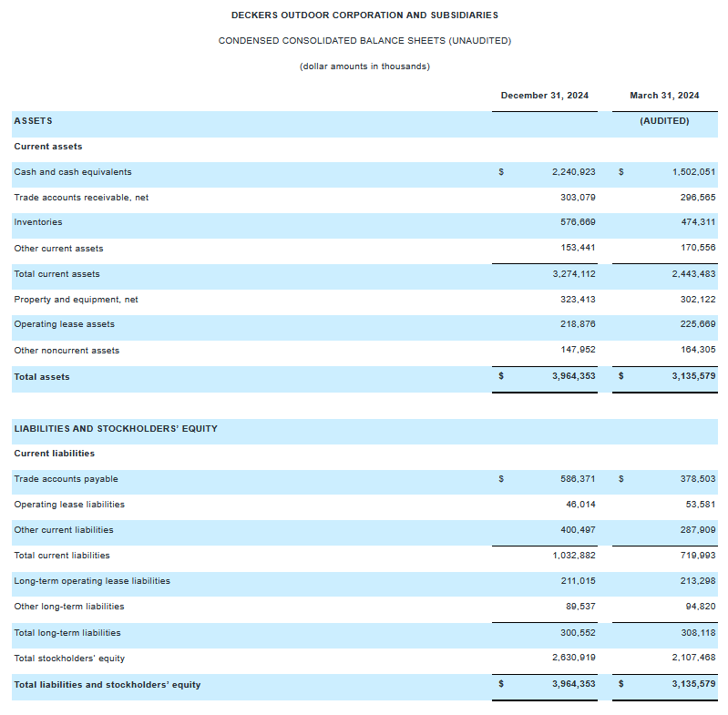
Task: Select 'Total long-term liabilities' label
Action: [67, 633]
